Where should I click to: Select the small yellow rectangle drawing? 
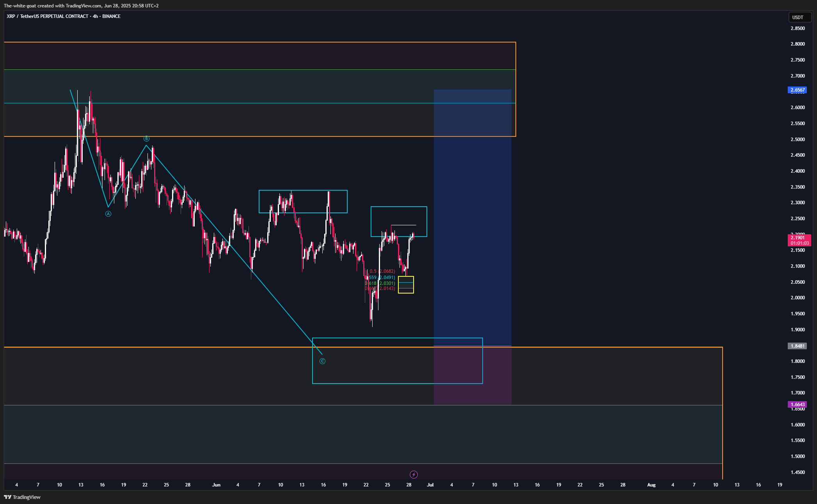[x=406, y=285]
